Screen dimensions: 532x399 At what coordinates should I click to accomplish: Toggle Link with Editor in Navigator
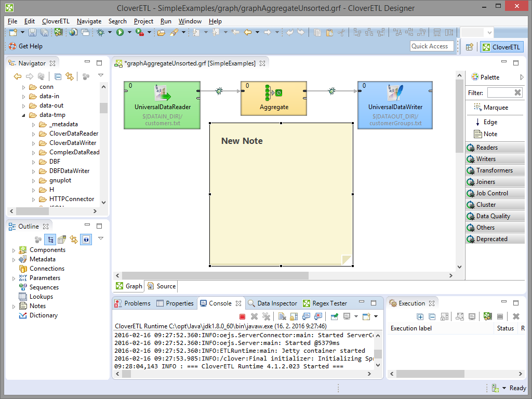(70, 76)
